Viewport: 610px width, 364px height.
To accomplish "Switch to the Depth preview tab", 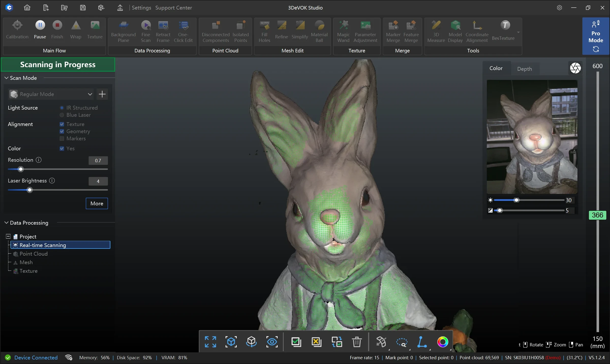I will (x=524, y=69).
